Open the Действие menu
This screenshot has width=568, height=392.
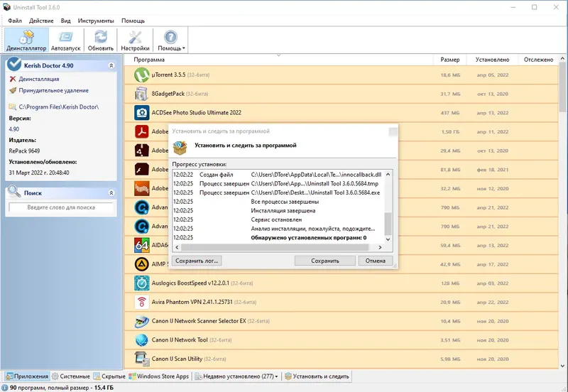coord(41,21)
